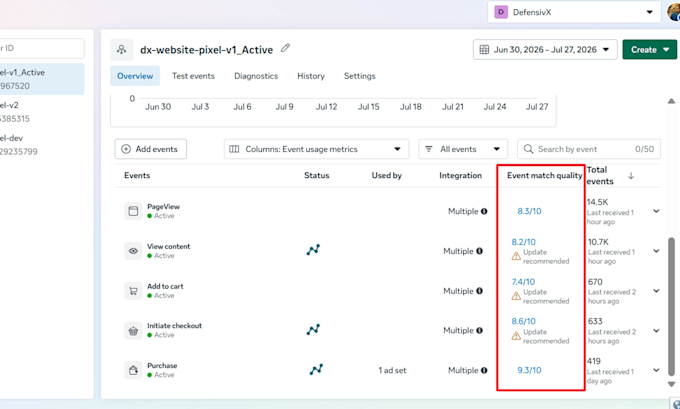Image resolution: width=680 pixels, height=409 pixels.
Task: Click the Integration column header
Action: coord(460,175)
